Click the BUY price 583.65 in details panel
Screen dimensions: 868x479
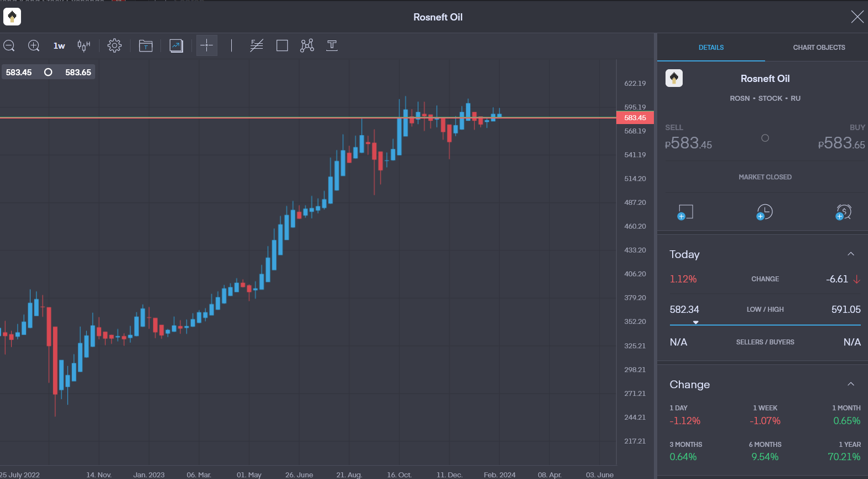[x=841, y=143]
